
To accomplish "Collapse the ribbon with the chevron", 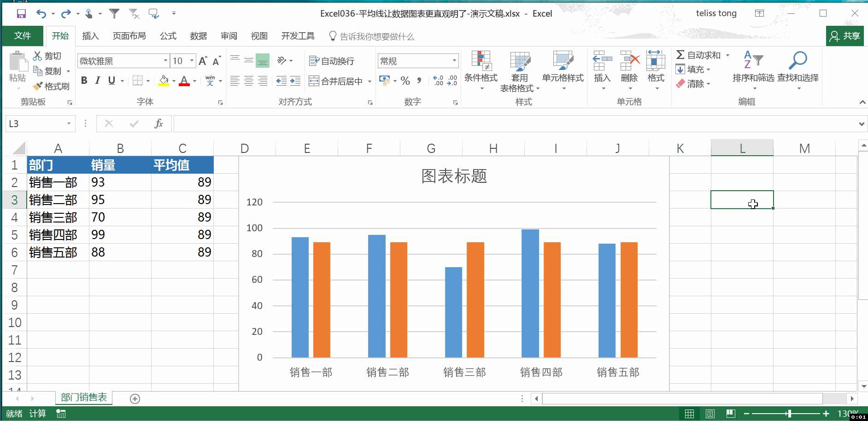I will [x=862, y=102].
